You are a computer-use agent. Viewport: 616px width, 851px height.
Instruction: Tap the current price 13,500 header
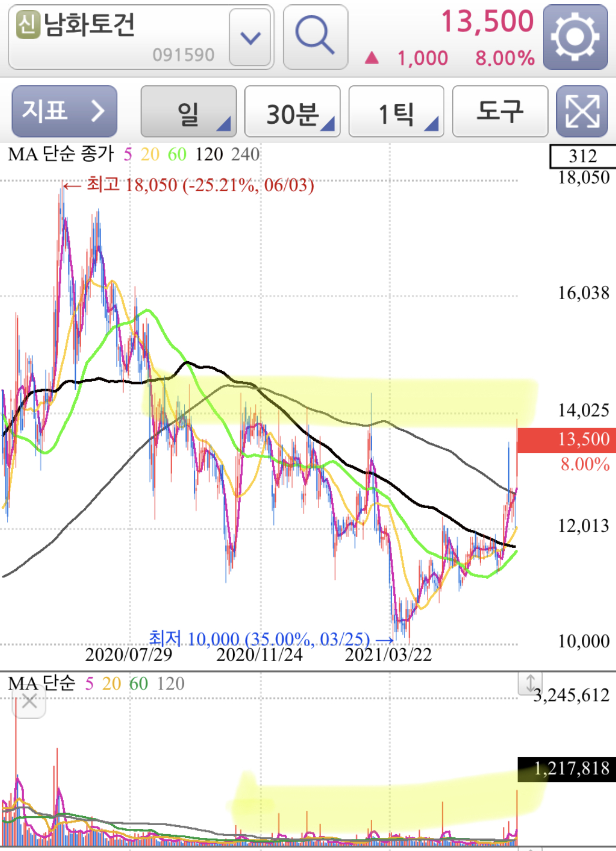[x=488, y=22]
